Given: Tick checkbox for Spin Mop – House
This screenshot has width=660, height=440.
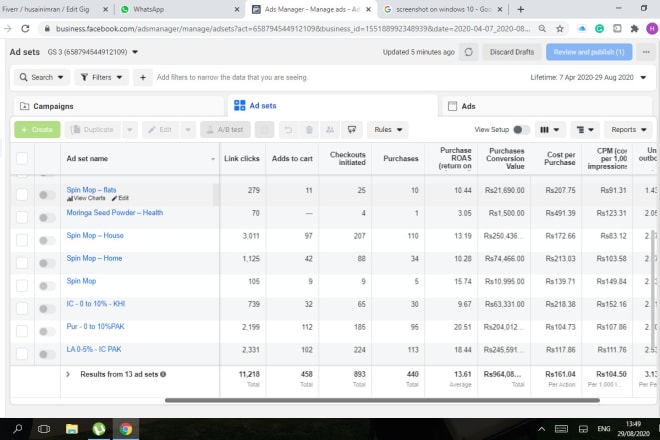Looking at the screenshot, I should (22, 240).
